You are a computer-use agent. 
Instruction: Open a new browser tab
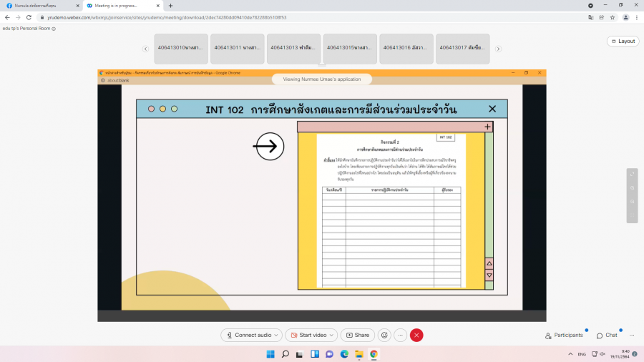click(x=170, y=5)
